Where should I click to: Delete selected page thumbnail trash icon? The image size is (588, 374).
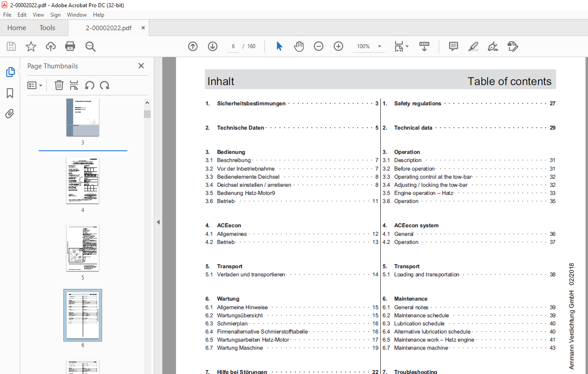click(59, 85)
